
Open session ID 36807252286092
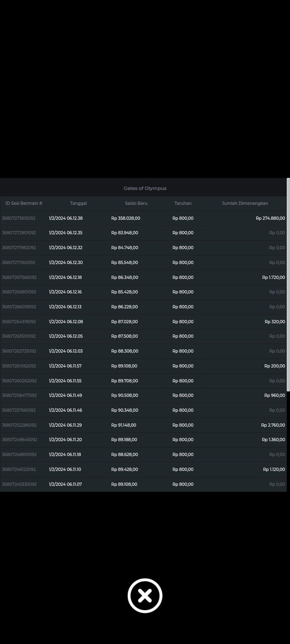19,425
